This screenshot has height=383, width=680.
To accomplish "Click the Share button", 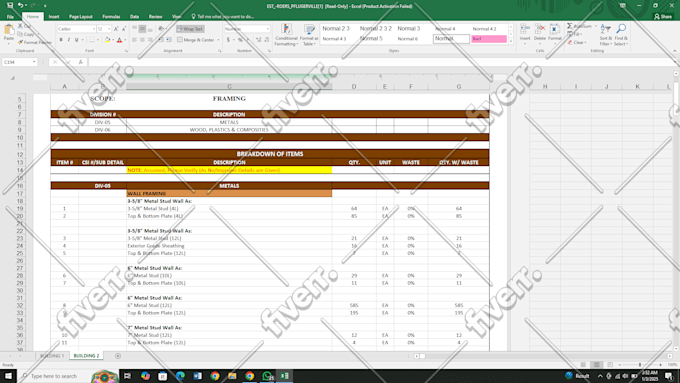I will pos(663,16).
